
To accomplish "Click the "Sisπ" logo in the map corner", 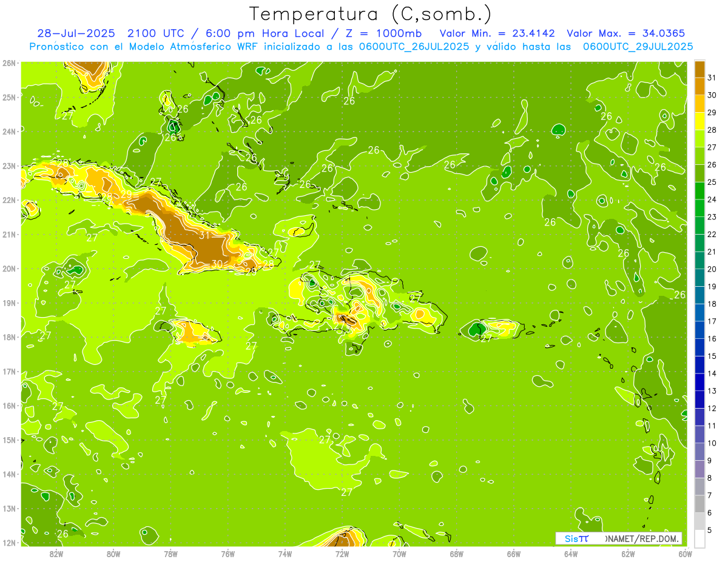I will 576,538.
